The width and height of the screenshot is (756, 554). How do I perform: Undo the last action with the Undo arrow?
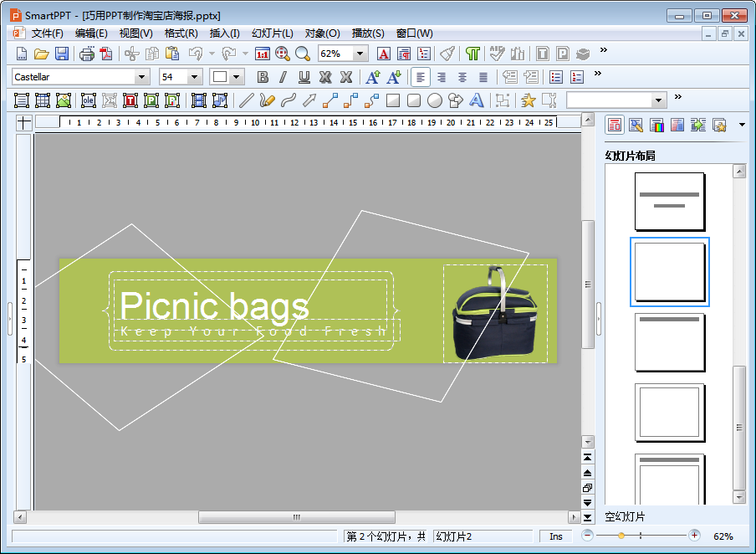click(x=196, y=54)
